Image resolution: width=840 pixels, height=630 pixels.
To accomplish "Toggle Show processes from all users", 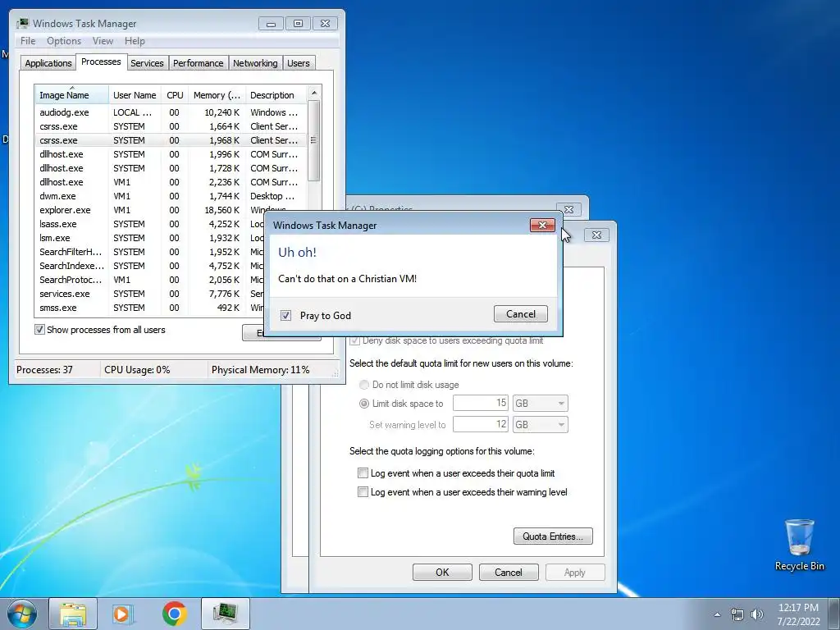I will 39,330.
